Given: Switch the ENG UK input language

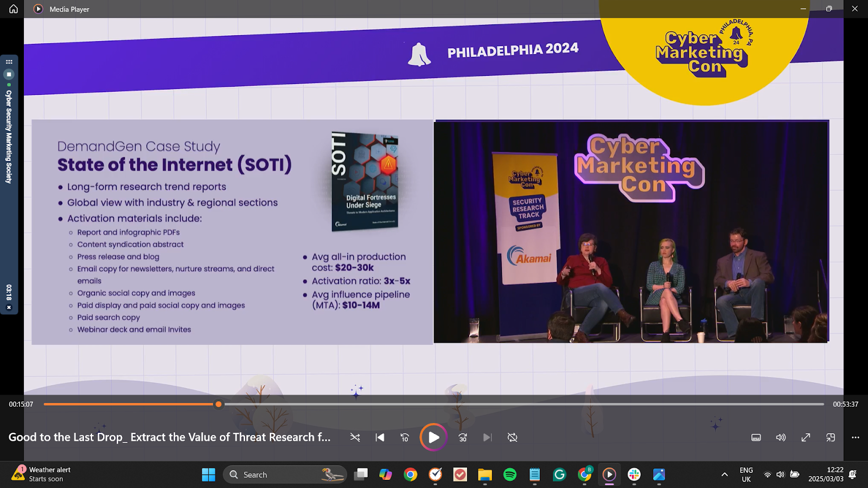Looking at the screenshot, I should (746, 474).
